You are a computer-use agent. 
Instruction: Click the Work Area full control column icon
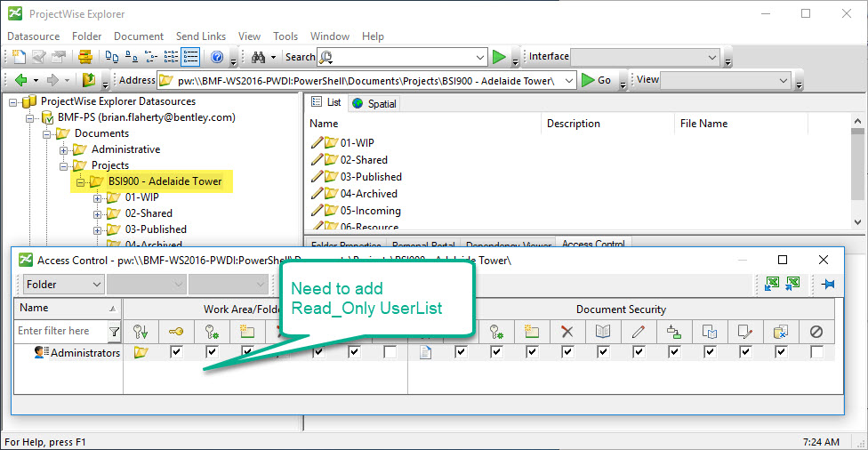141,332
